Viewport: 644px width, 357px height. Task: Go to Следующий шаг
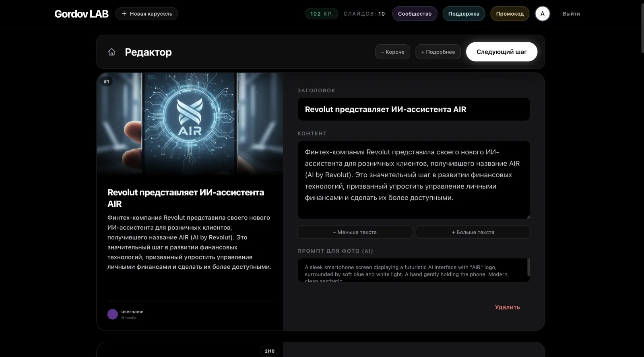click(502, 52)
